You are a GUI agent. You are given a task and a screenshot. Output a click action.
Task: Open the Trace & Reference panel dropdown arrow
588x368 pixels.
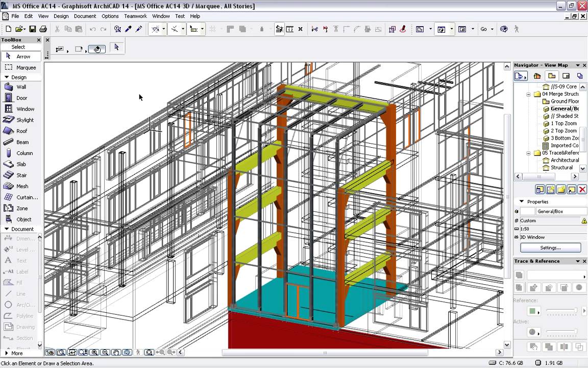tap(578, 261)
